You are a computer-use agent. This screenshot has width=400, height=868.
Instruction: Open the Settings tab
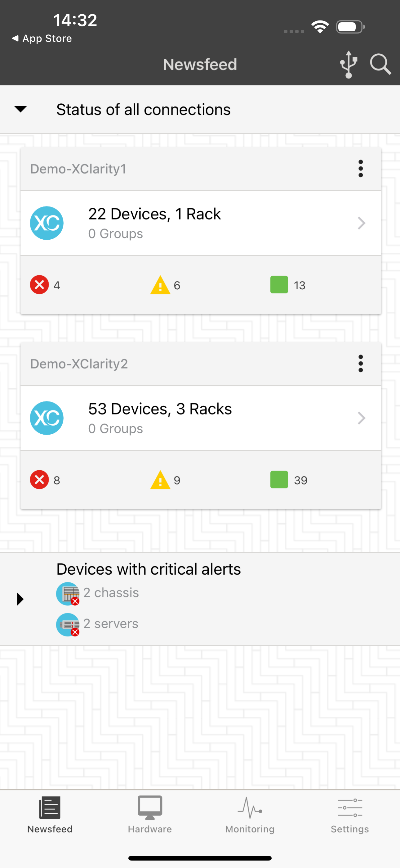(x=350, y=814)
